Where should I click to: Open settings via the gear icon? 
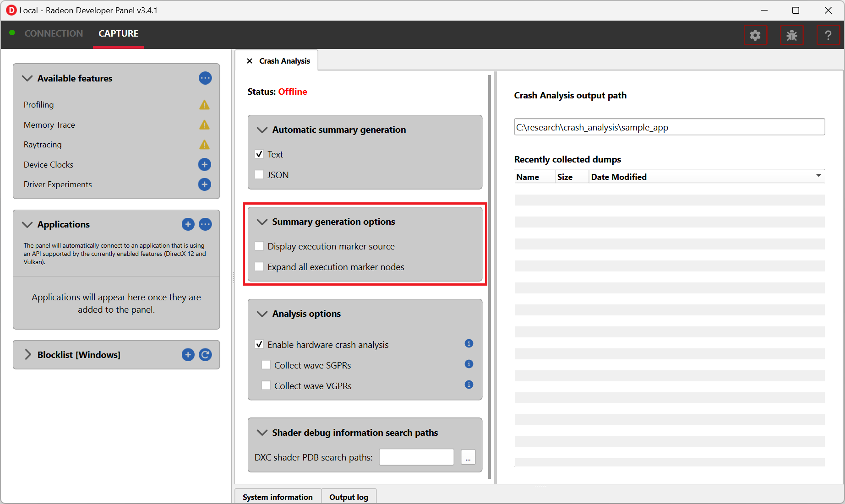tap(755, 35)
